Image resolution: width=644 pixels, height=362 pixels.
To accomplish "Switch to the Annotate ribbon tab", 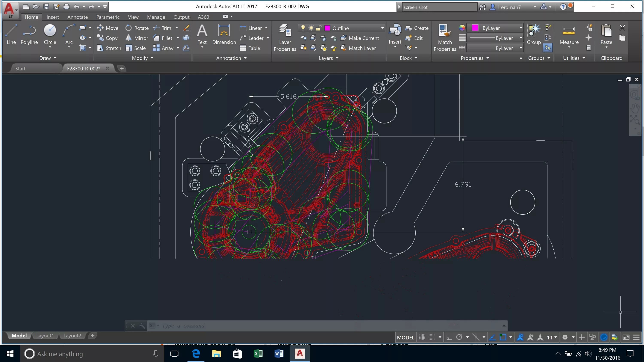I will (x=77, y=17).
